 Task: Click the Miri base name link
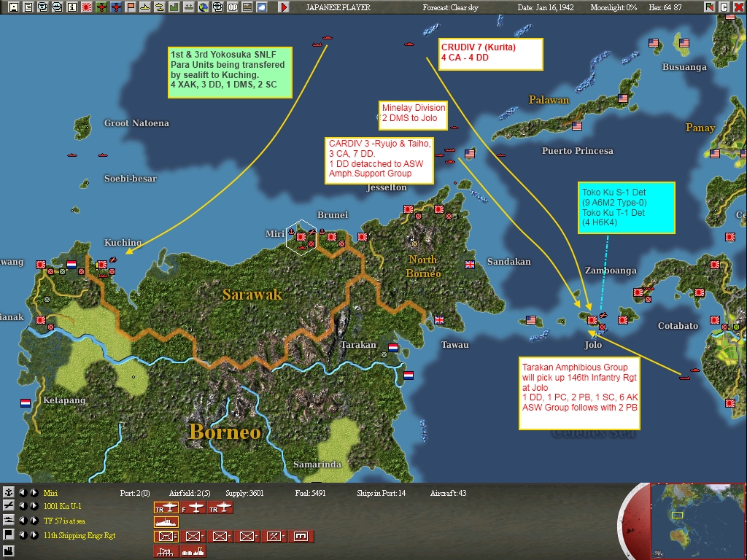[50, 493]
